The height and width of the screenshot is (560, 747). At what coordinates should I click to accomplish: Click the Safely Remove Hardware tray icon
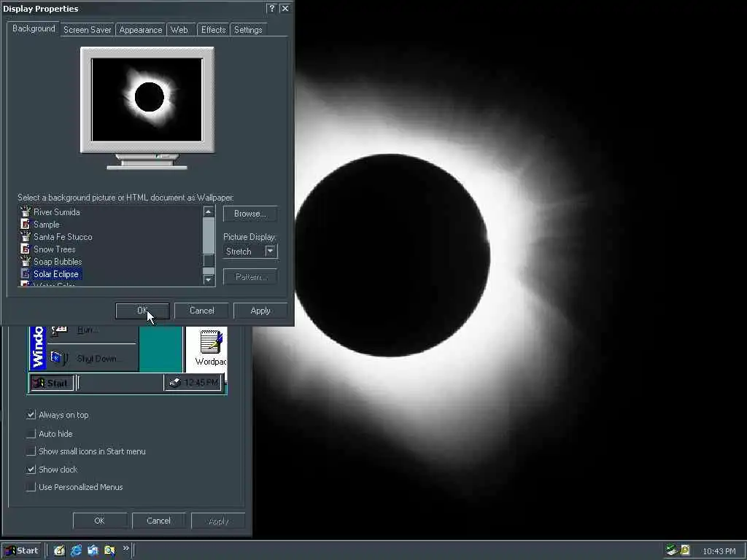672,551
